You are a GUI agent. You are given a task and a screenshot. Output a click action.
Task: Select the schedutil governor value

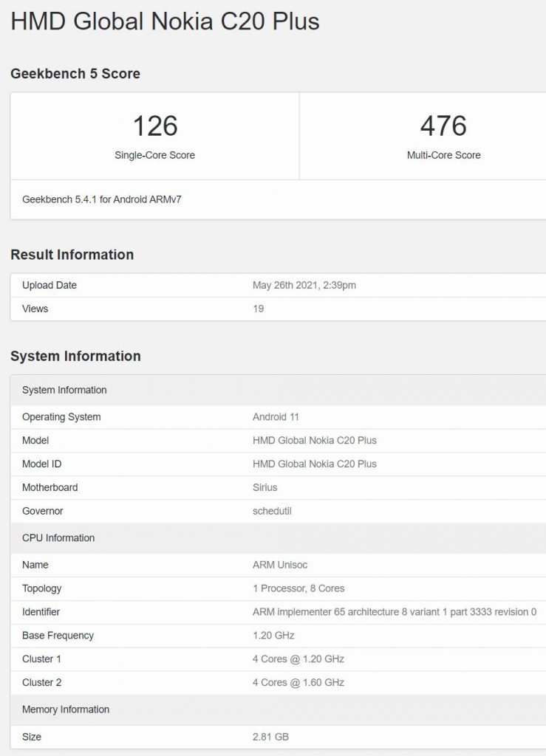272,512
